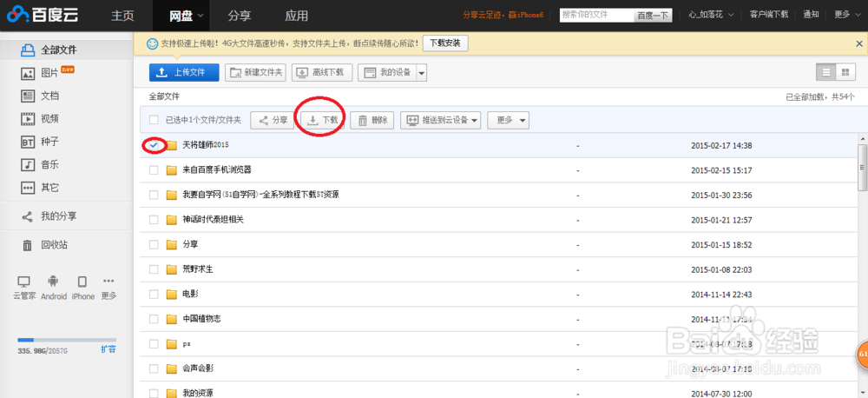Open the 分享 top navigation tab
Viewport: 868px width, 398px height.
[240, 16]
